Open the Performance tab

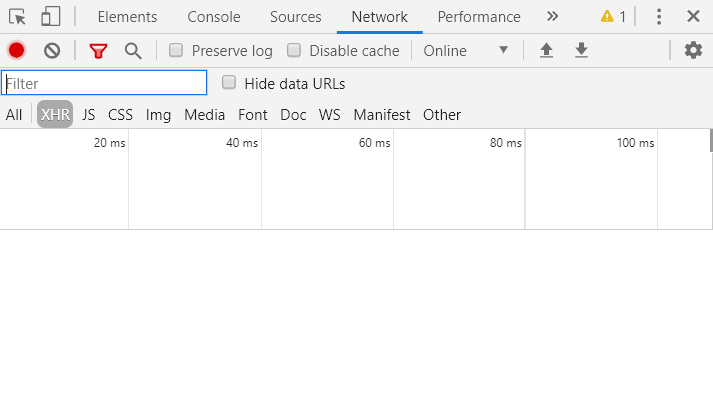coord(479,16)
